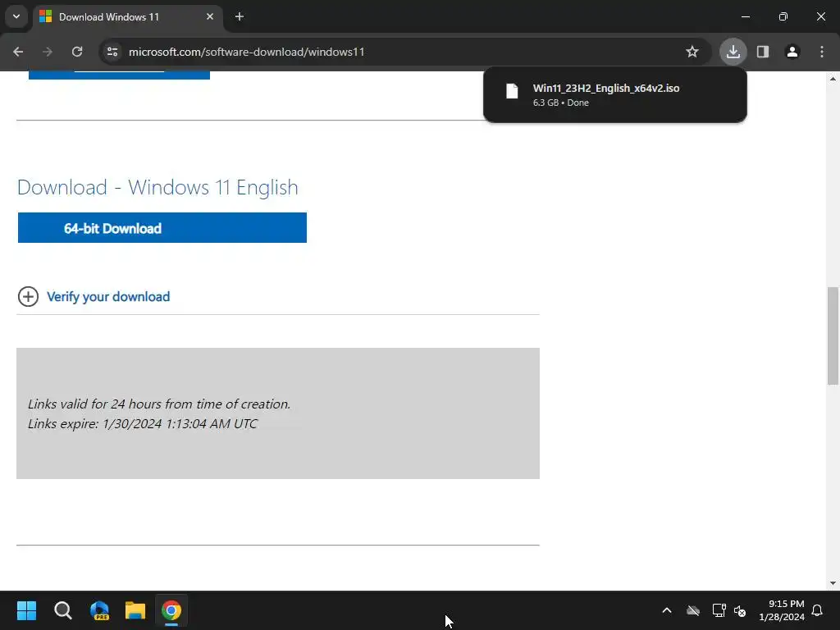Viewport: 840px width, 630px height.
Task: Open Chrome profile avatar
Action: (792, 52)
